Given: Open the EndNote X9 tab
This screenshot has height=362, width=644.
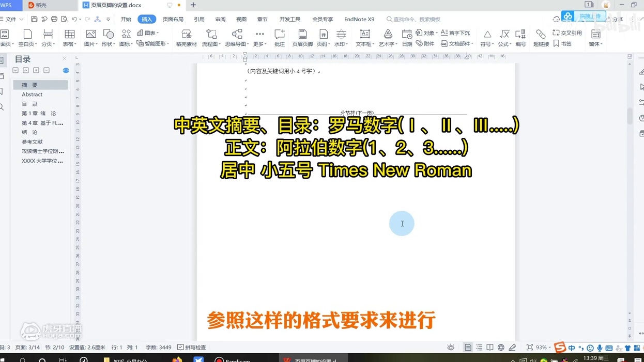Looking at the screenshot, I should pos(359,19).
